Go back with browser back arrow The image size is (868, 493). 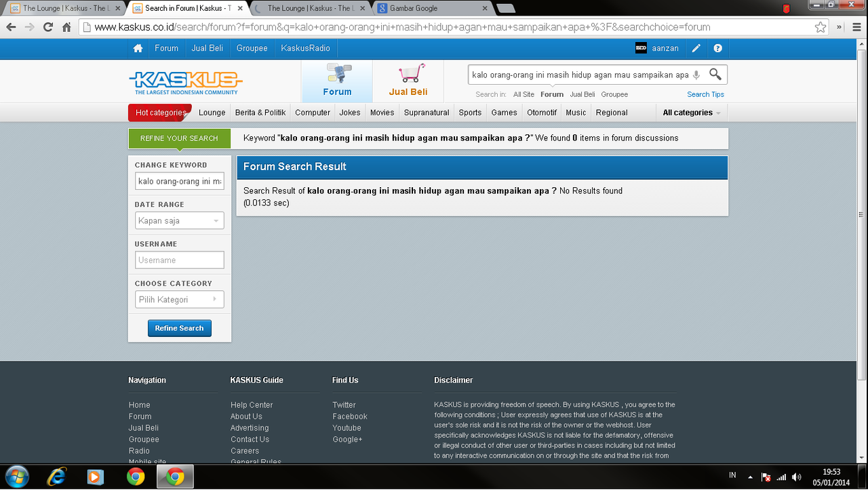tap(12, 27)
